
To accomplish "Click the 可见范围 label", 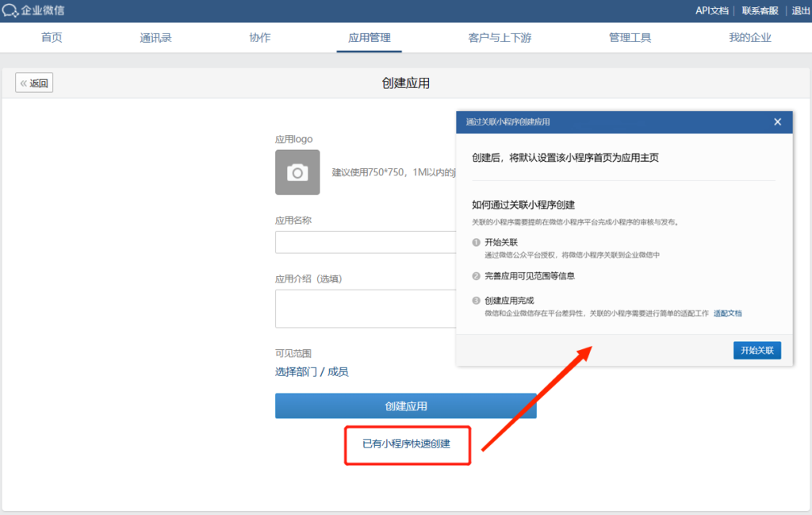I will coord(293,353).
